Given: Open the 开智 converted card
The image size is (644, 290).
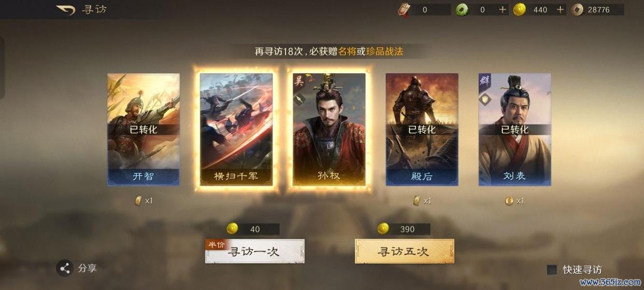Looking at the screenshot, I should click(144, 129).
